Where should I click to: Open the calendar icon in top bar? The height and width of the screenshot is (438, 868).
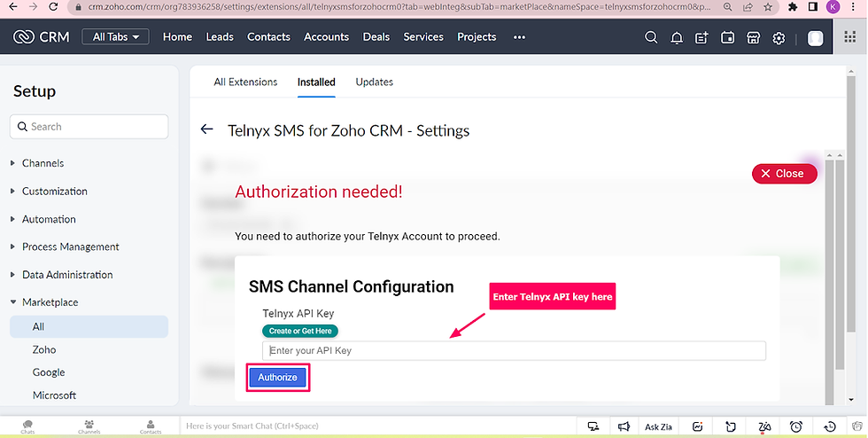click(727, 37)
